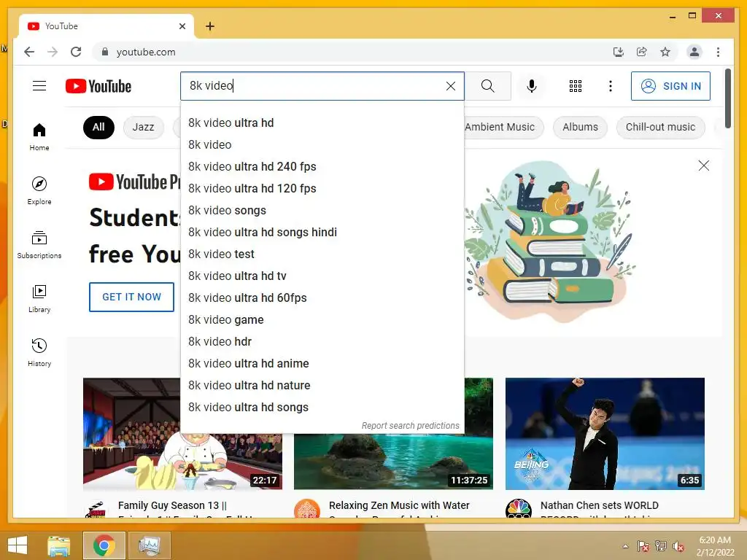
Task: Click the youtube.com address bar
Action: tap(352, 52)
